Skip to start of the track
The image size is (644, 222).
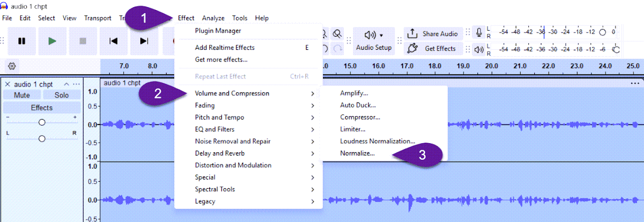(114, 41)
